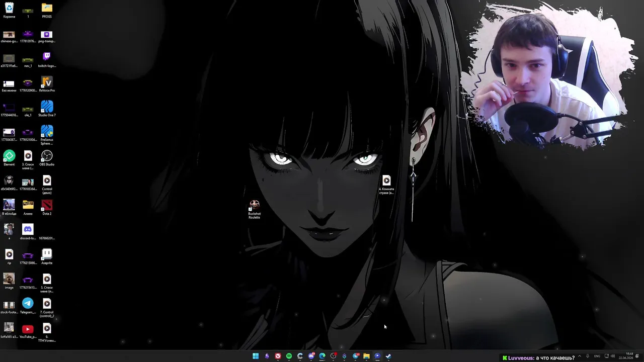Image resolution: width=644 pixels, height=362 pixels.
Task: Open the 7. Control (control)_2 media file
Action: 47,308
